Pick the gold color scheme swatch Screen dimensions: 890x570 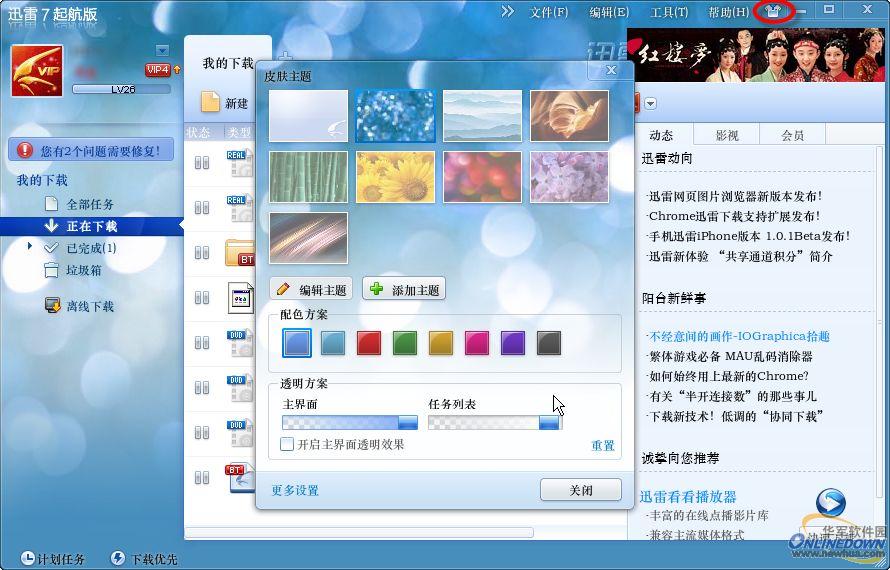coord(441,343)
